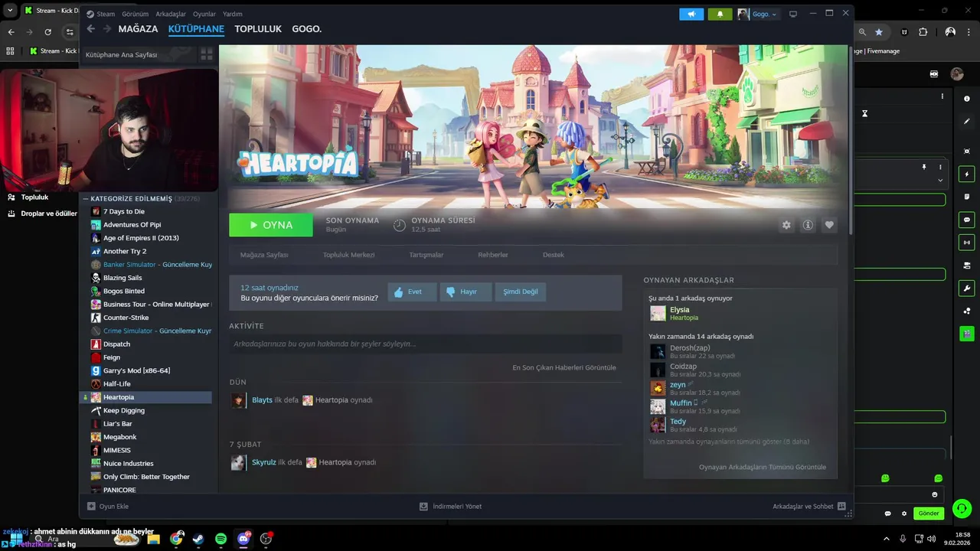Go forward with Steam's forward arrow
Image resolution: width=980 pixels, height=551 pixels.
click(106, 29)
